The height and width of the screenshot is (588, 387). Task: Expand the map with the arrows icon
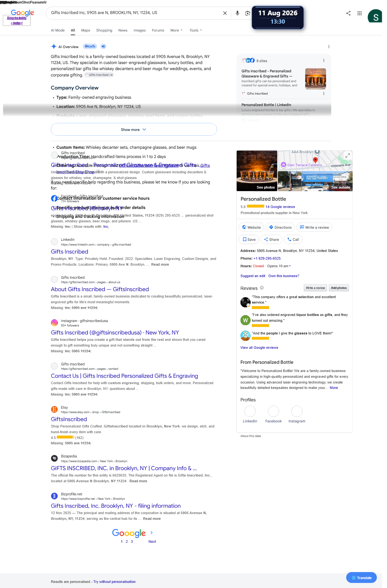tap(348, 155)
